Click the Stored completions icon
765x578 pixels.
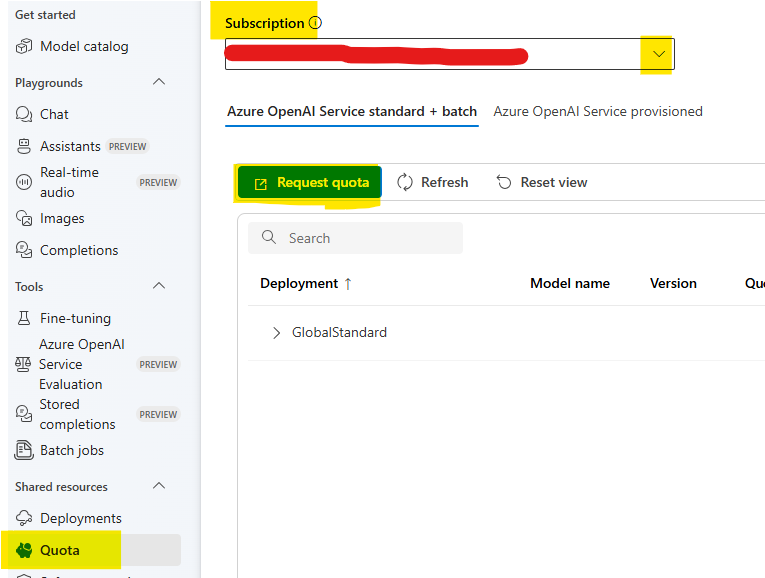point(24,414)
